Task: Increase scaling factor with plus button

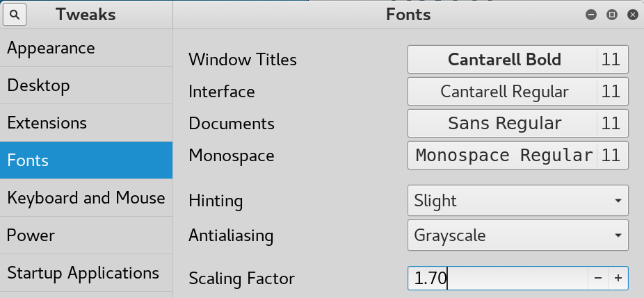Action: 618,279
